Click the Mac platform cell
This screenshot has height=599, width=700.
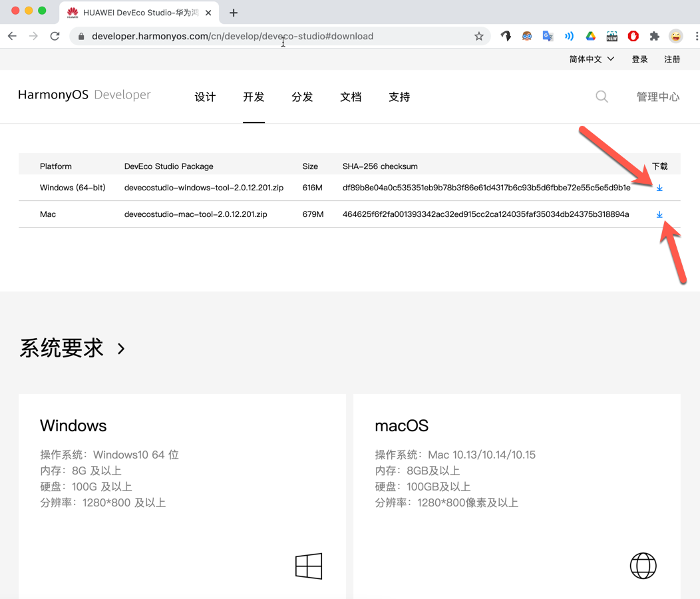(48, 214)
